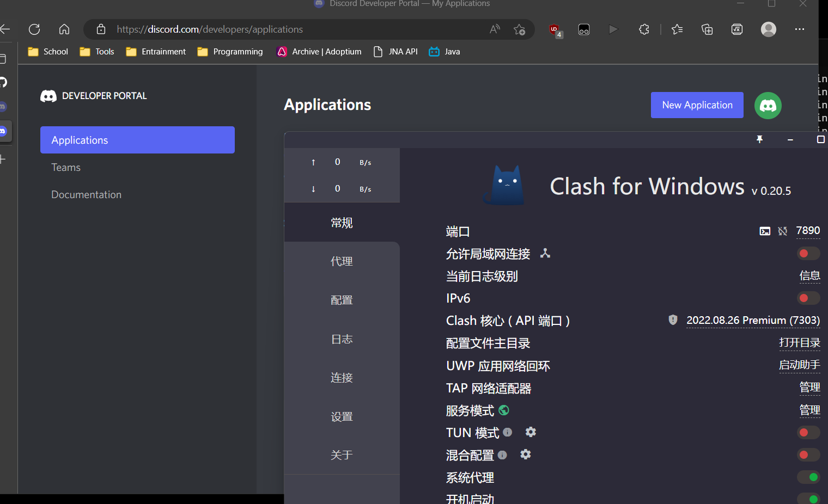The image size is (828, 504).
Task: Click the GitHub icon in the vertical tab sidebar
Action: (x=3, y=82)
